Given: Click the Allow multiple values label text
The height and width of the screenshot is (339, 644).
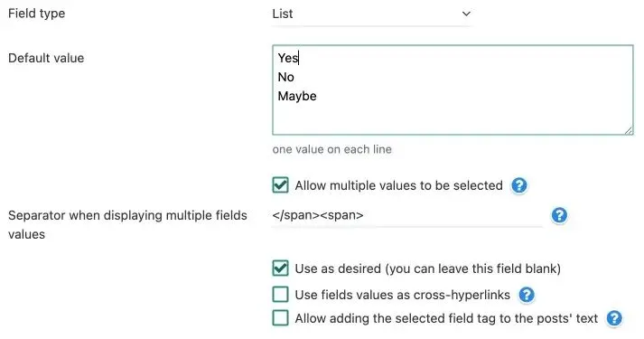Looking at the screenshot, I should [x=399, y=185].
